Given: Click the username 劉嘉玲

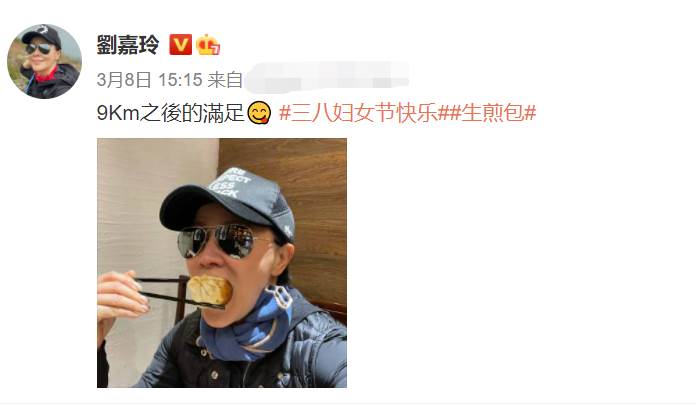Looking at the screenshot, I should [128, 45].
